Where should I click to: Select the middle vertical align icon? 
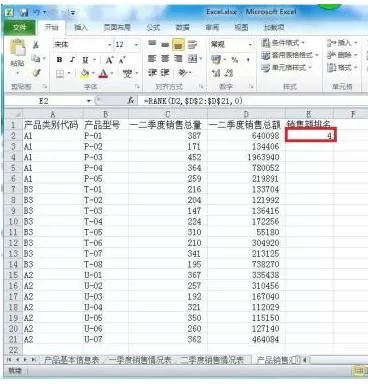point(165,44)
